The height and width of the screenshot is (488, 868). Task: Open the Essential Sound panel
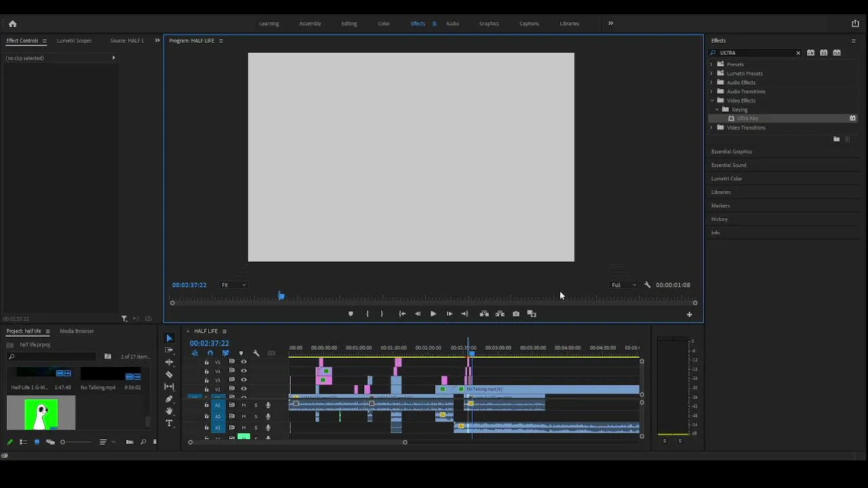[729, 165]
